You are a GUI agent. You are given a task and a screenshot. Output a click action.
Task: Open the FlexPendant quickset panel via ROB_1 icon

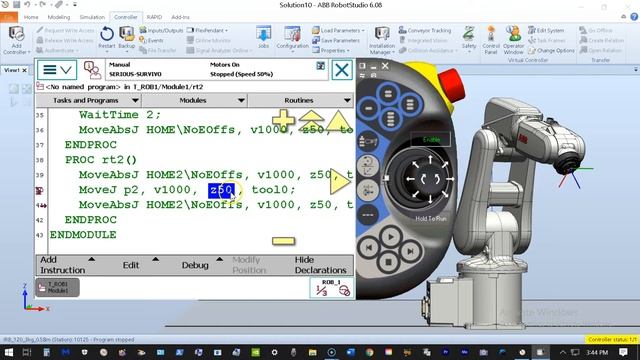pos(332,287)
